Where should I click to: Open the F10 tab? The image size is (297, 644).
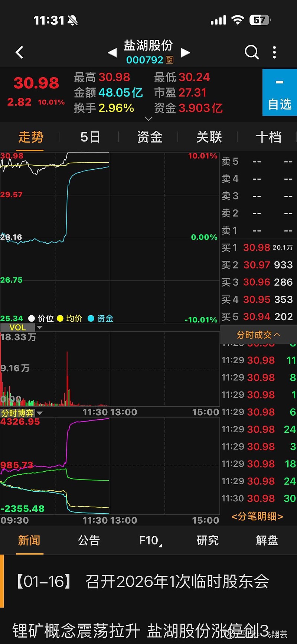149,540
